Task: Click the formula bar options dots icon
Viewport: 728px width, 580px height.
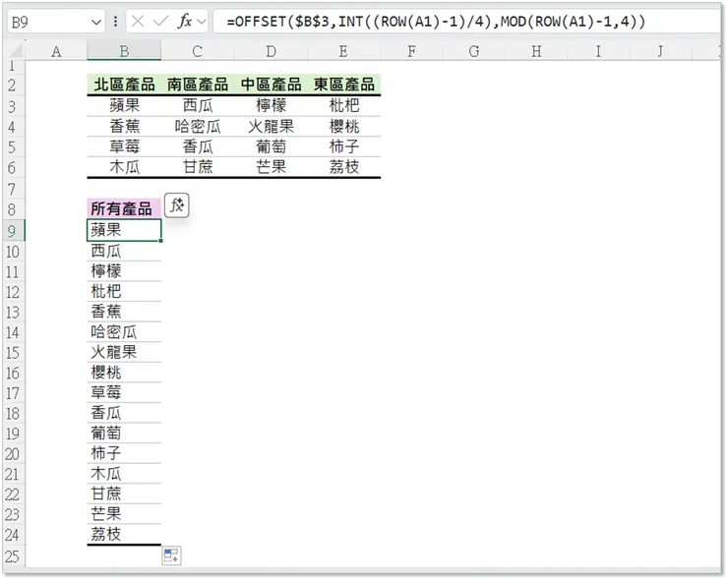Action: click(115, 22)
